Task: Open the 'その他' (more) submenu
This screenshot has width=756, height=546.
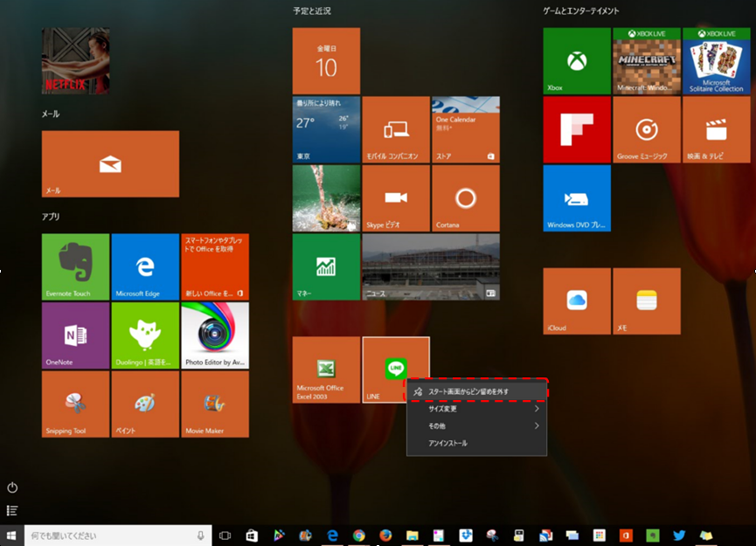Action: (477, 426)
